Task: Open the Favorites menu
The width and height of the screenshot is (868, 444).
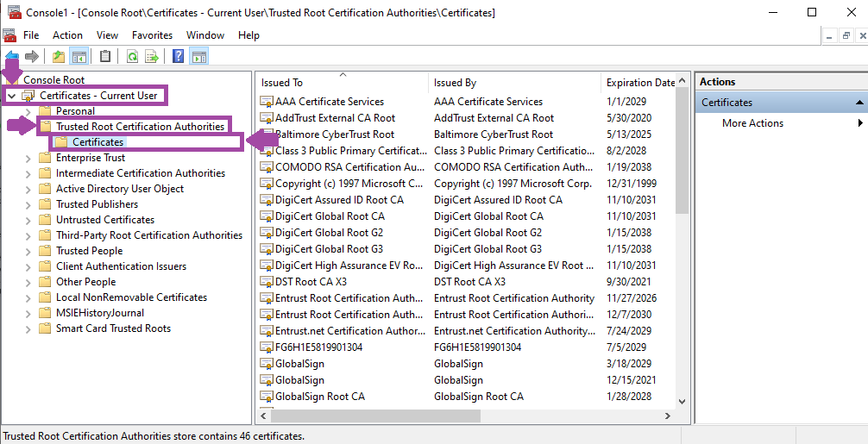Action: click(152, 35)
